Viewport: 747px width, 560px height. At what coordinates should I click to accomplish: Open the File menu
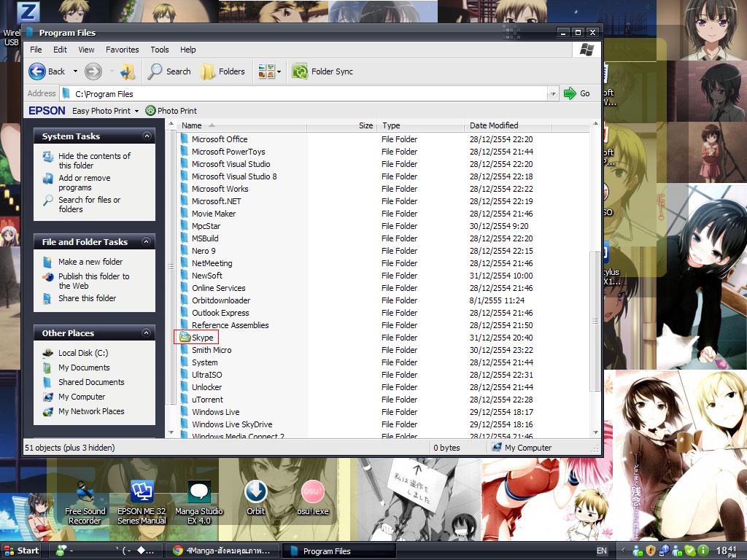36,50
